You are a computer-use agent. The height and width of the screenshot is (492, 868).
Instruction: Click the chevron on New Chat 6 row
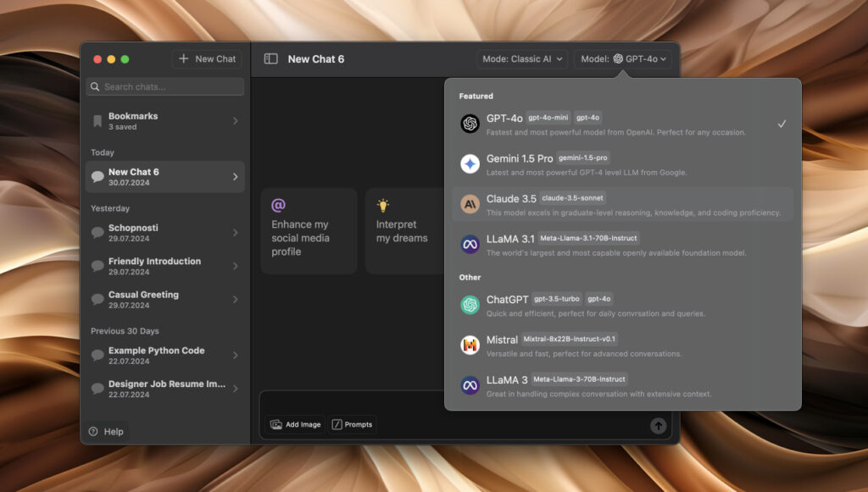coord(236,176)
